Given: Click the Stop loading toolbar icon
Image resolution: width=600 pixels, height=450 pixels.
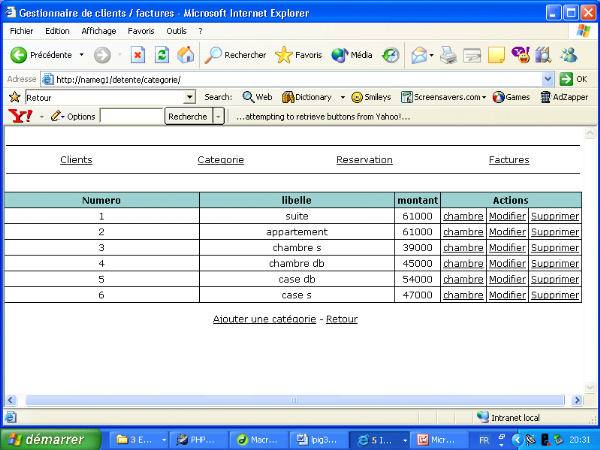Looking at the screenshot, I should (138, 55).
